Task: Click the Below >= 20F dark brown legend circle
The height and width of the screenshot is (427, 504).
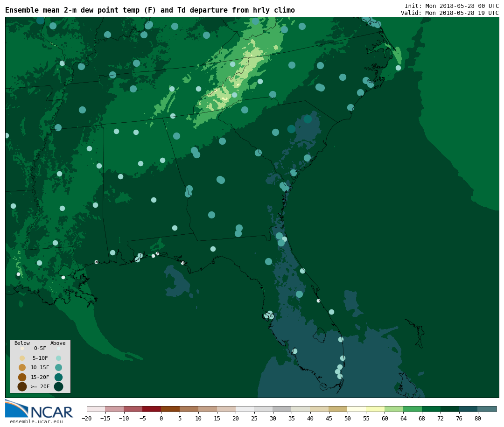Action: pos(22,386)
